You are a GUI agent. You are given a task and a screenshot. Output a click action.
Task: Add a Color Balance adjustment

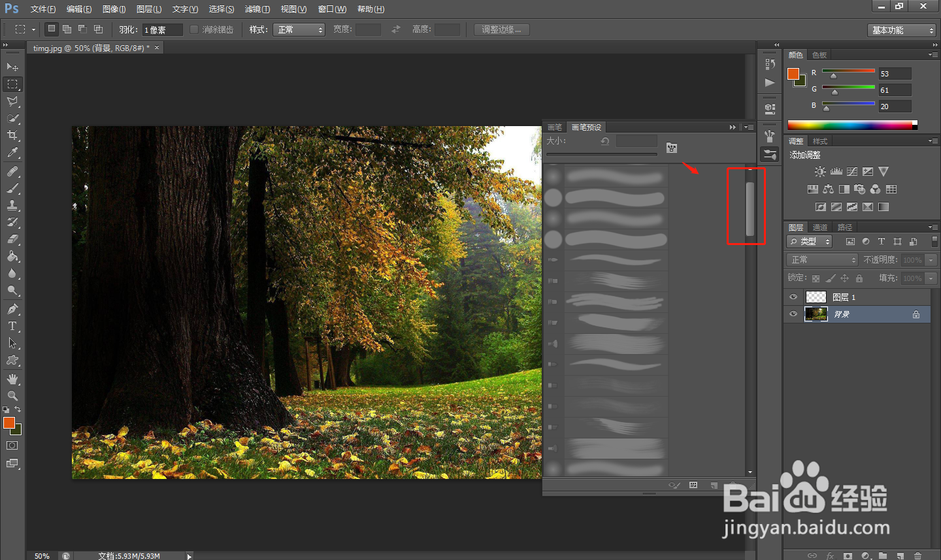(x=828, y=189)
